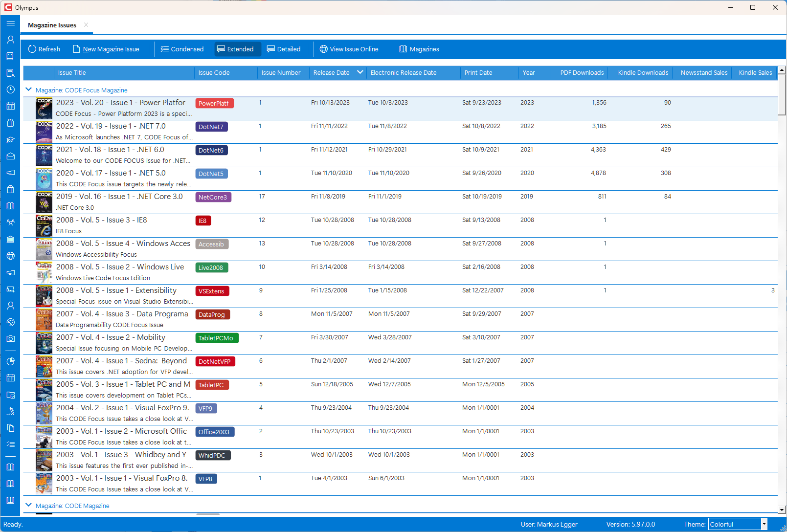Sort by Electronic Release Date column
The image size is (787, 532).
pyautogui.click(x=413, y=72)
